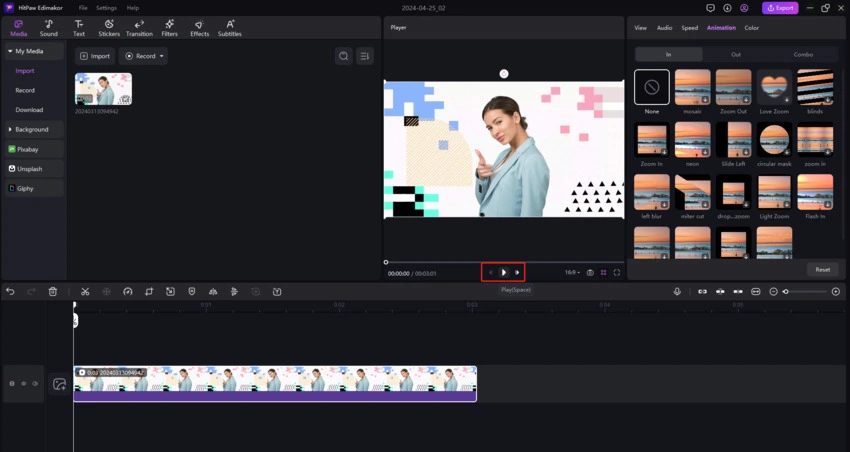
Task: Open the Help menu
Action: click(x=133, y=8)
